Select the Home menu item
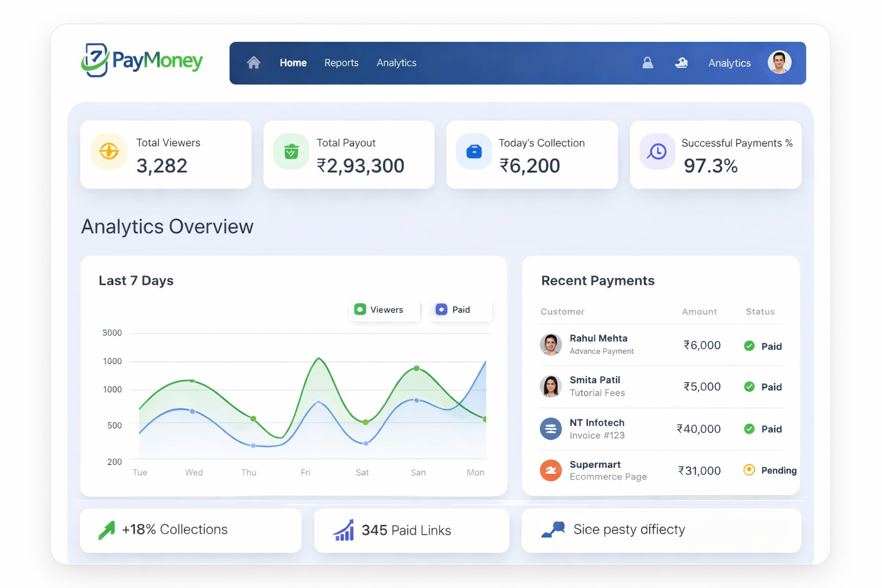 pos(293,63)
